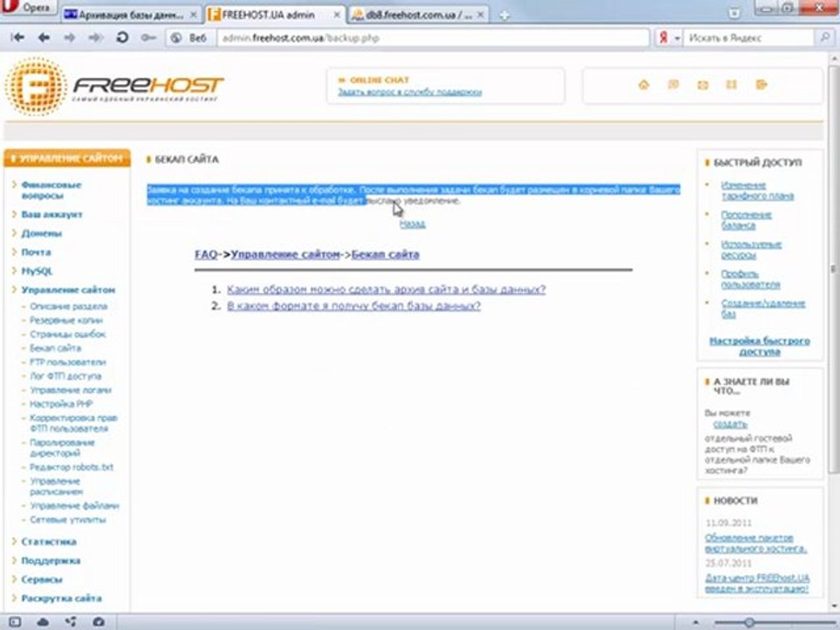The height and width of the screenshot is (630, 840).
Task: Expand the Почта section
Action: tap(36, 252)
